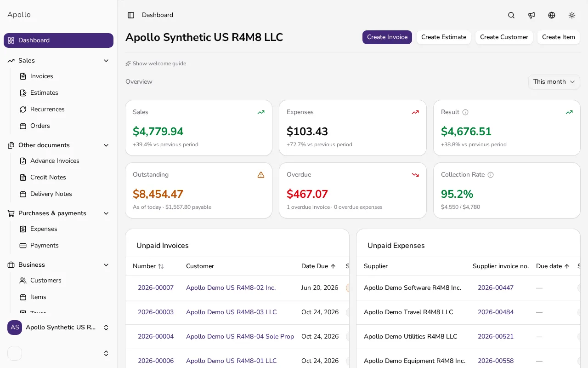The width and height of the screenshot is (588, 368).
Task: Open Credit Notes in sidebar
Action: 64,178
